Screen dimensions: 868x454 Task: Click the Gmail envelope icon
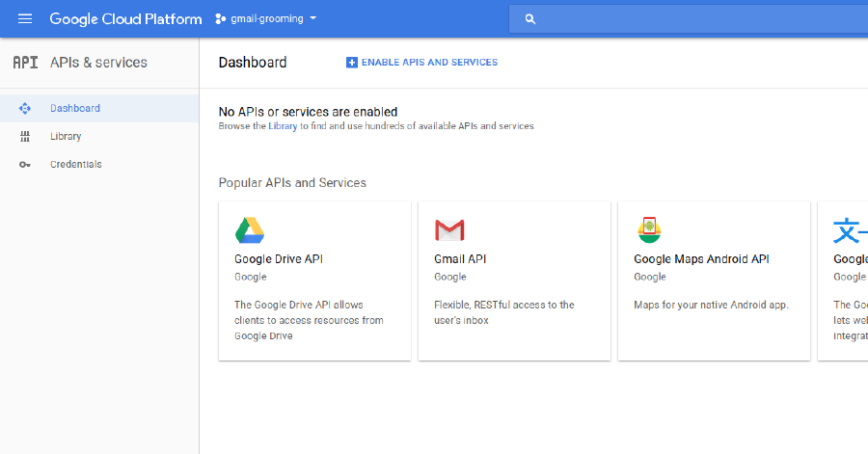(x=449, y=230)
